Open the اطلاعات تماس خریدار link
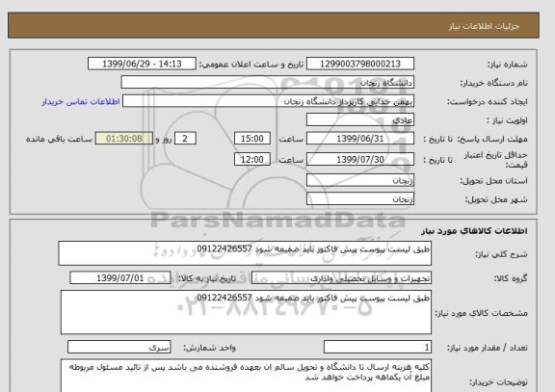The height and width of the screenshot is (392, 555). coord(81,101)
